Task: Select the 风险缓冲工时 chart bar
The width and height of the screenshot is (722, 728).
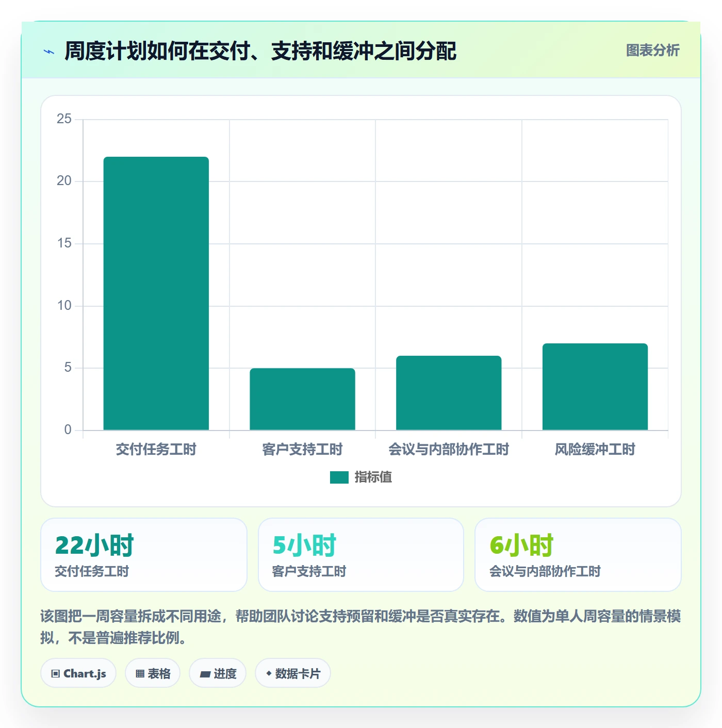Action: coord(595,387)
